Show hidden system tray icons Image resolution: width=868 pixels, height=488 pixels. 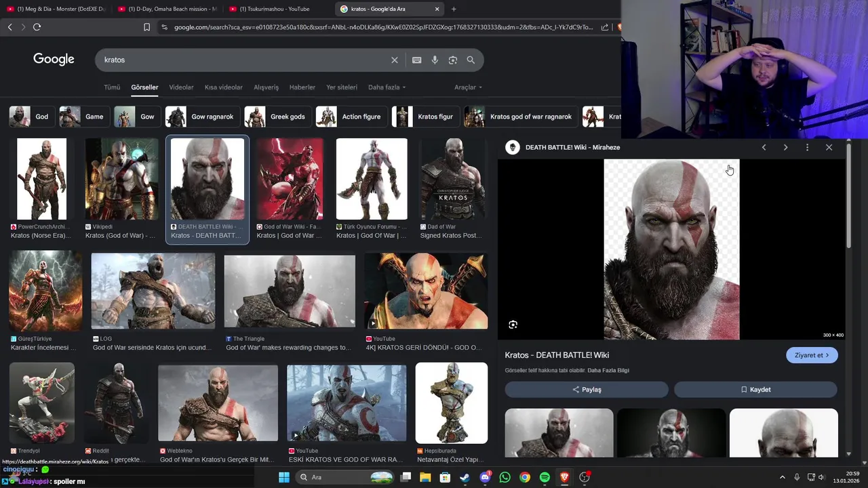click(x=783, y=477)
